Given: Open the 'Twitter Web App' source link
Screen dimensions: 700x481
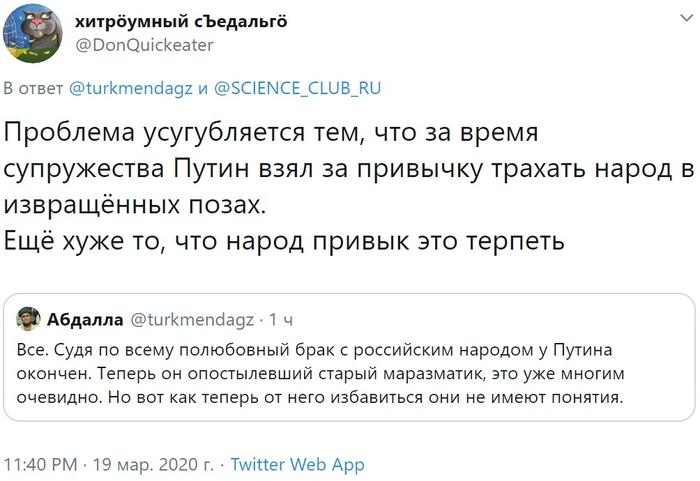Looking at the screenshot, I should click(297, 465).
